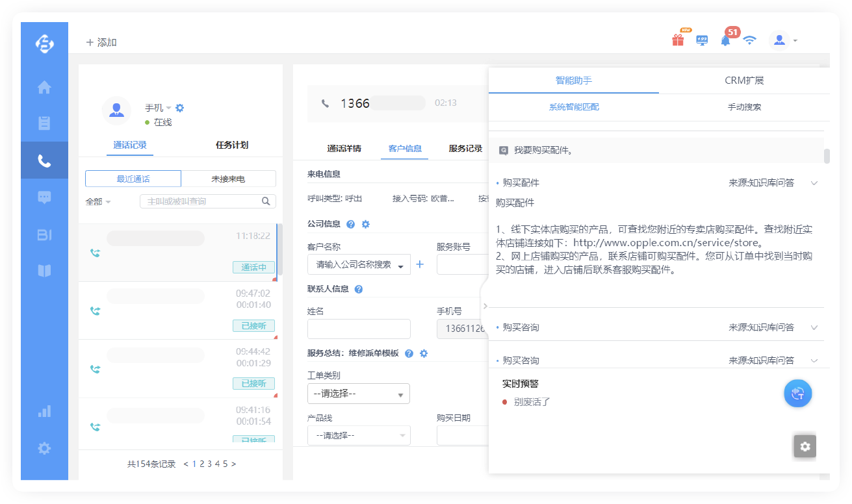Open the 任务计划 tab
This screenshot has width=852, height=504.
point(232,145)
